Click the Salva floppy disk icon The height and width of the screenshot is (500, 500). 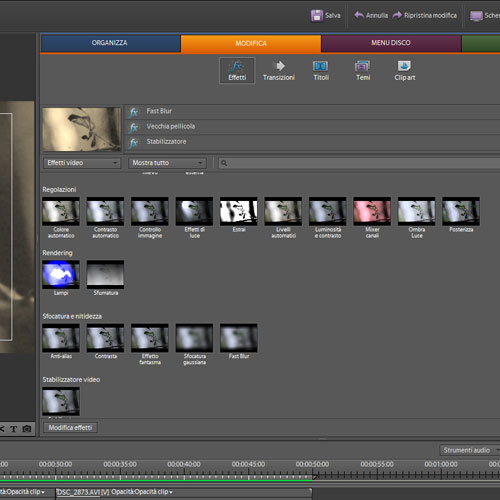pos(317,15)
